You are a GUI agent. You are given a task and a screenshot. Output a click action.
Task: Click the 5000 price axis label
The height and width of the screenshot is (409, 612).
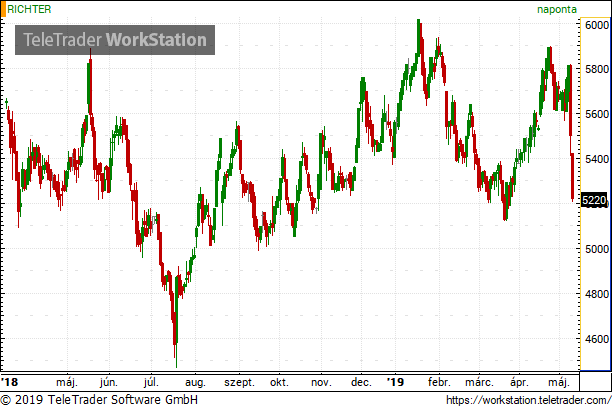pyautogui.click(x=597, y=249)
